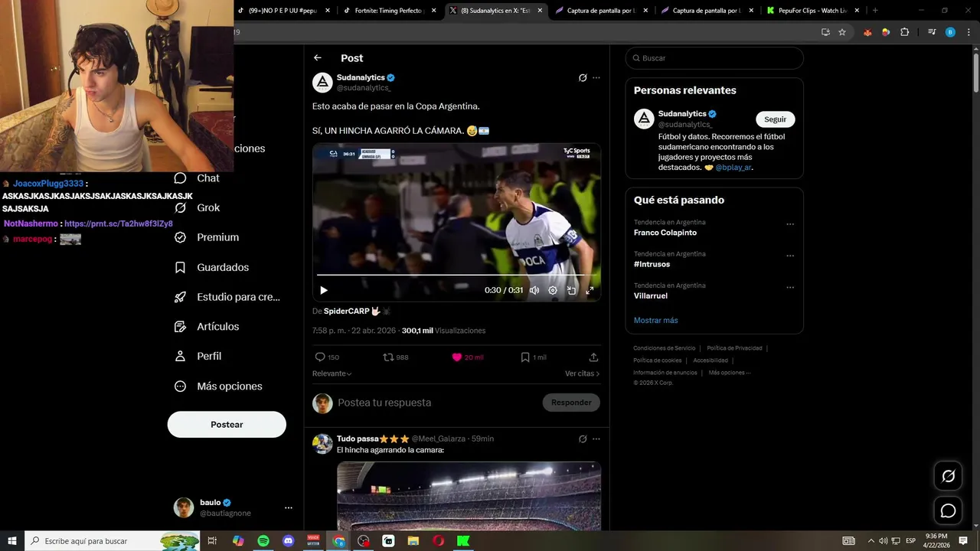Open Grok icon on Sudanalytics post header

pyautogui.click(x=583, y=78)
